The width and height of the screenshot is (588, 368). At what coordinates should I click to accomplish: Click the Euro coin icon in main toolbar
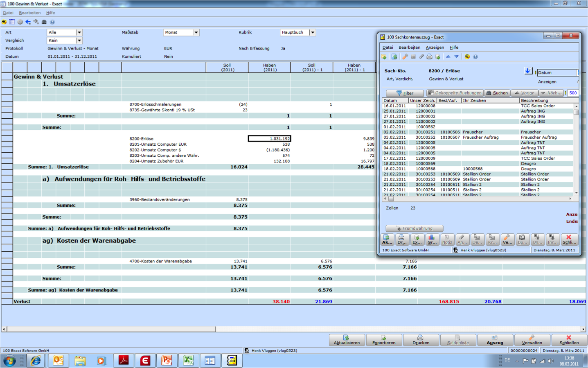pyautogui.click(x=4, y=22)
